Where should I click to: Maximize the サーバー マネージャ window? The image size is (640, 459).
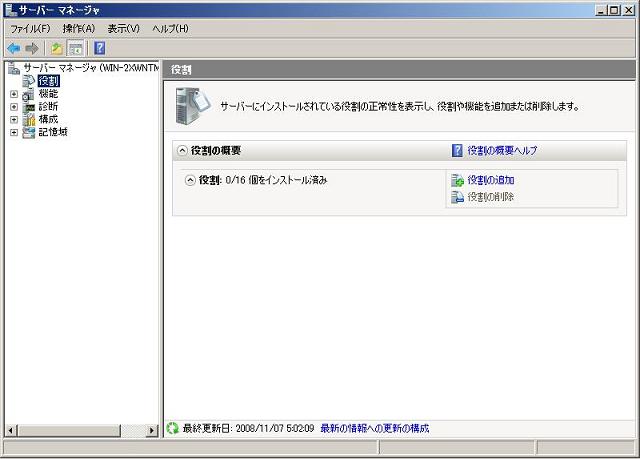[614, 10]
